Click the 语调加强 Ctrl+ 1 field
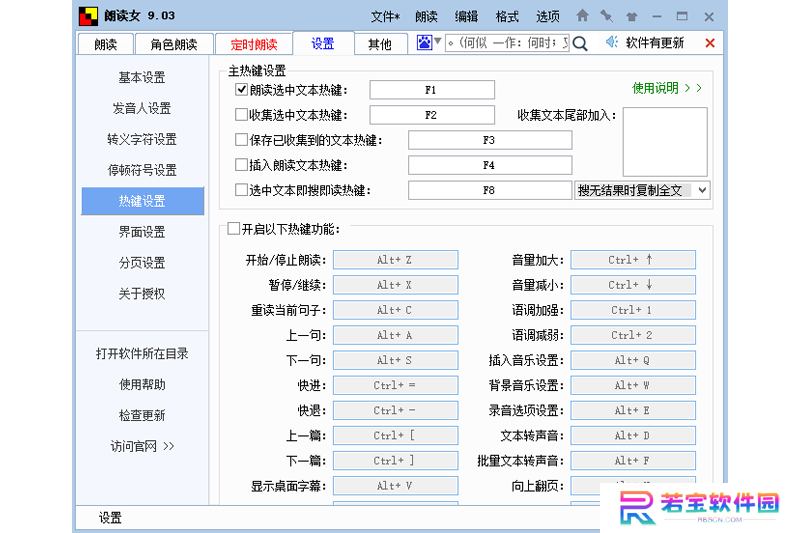 click(x=633, y=310)
